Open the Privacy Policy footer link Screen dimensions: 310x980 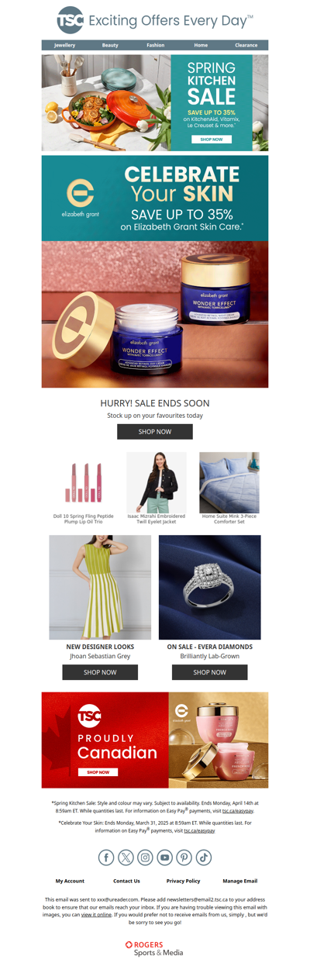pos(184,881)
